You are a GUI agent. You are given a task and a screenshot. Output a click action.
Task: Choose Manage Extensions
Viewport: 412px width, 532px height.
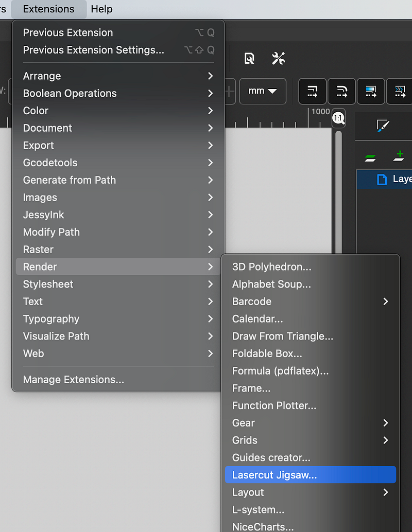(x=118, y=379)
